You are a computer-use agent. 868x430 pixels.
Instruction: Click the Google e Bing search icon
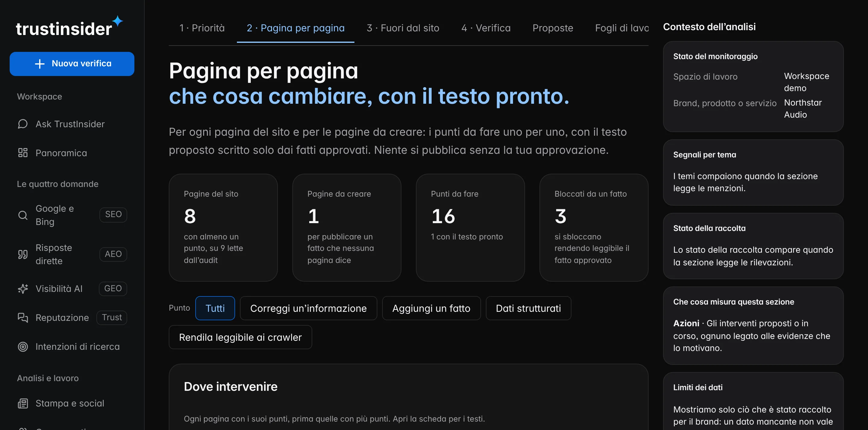pos(23,215)
